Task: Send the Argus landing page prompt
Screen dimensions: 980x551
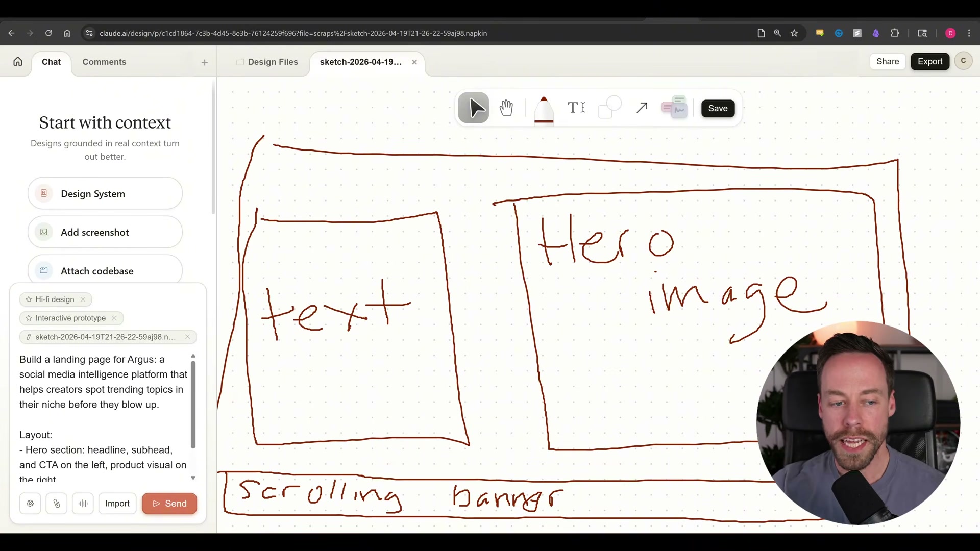Action: click(x=169, y=504)
